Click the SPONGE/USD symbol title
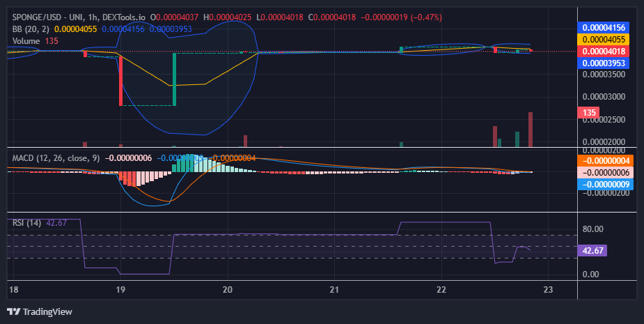This screenshot has height=324, width=644. tap(79, 17)
